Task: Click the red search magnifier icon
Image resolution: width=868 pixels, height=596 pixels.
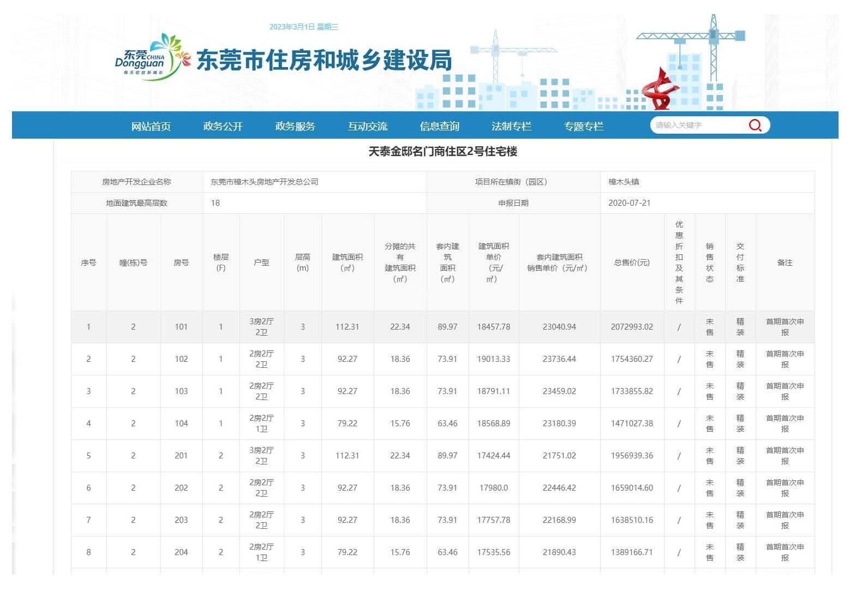Action: pos(755,126)
